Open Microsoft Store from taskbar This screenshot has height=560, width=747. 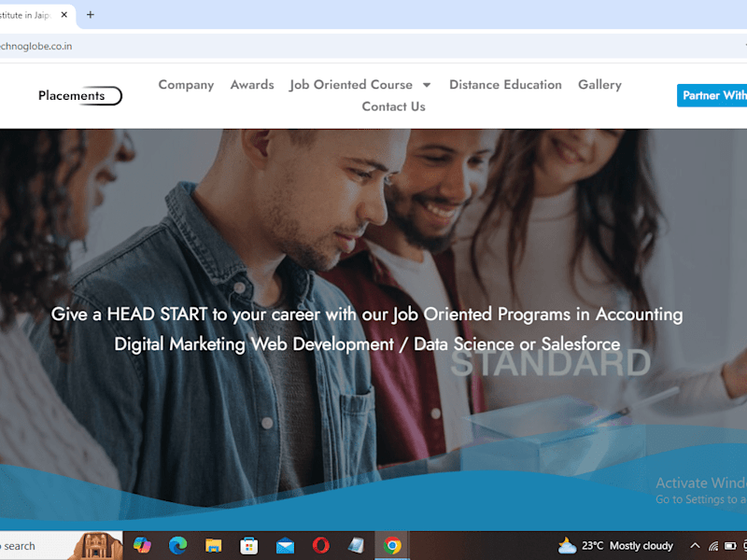click(248, 546)
